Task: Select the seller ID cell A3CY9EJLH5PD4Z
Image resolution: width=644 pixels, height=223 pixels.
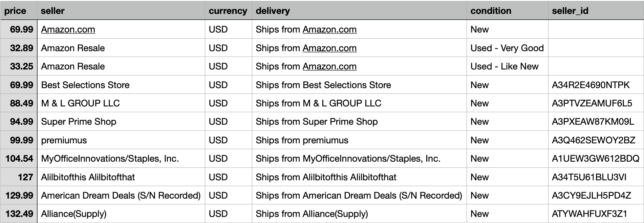Action: point(596,195)
